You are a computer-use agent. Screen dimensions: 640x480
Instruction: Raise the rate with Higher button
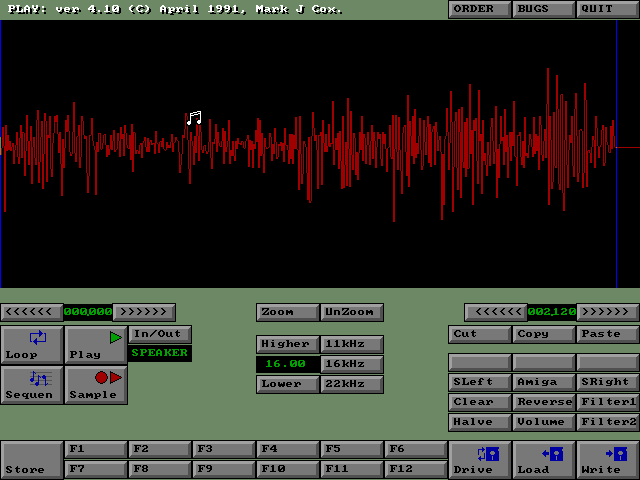click(287, 344)
